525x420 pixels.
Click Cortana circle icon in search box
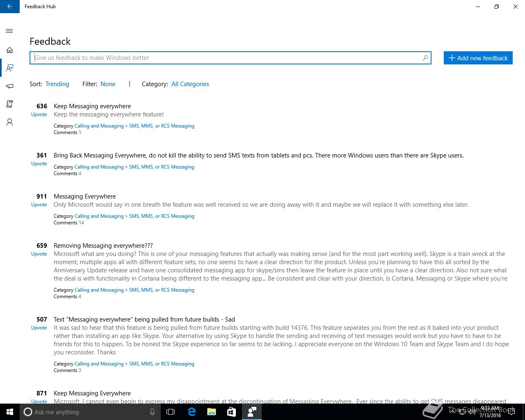pyautogui.click(x=27, y=412)
